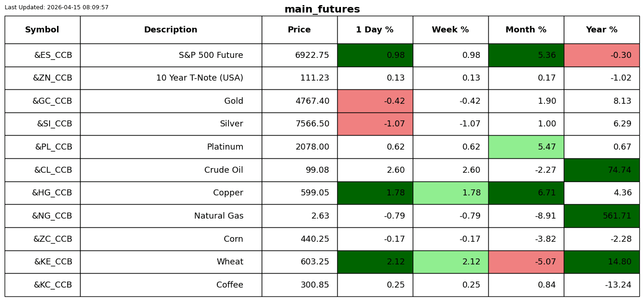Click the dark green 74.74 Crude Oil year cell

coord(601,170)
